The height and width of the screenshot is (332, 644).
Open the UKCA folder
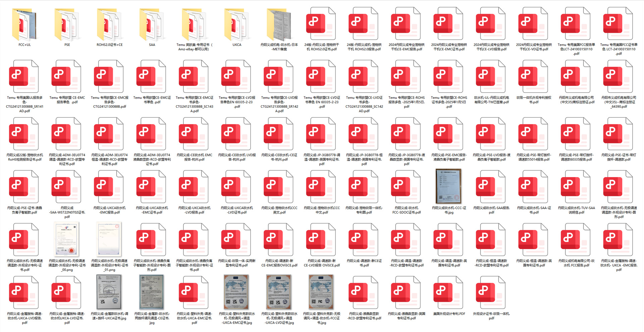point(237,25)
